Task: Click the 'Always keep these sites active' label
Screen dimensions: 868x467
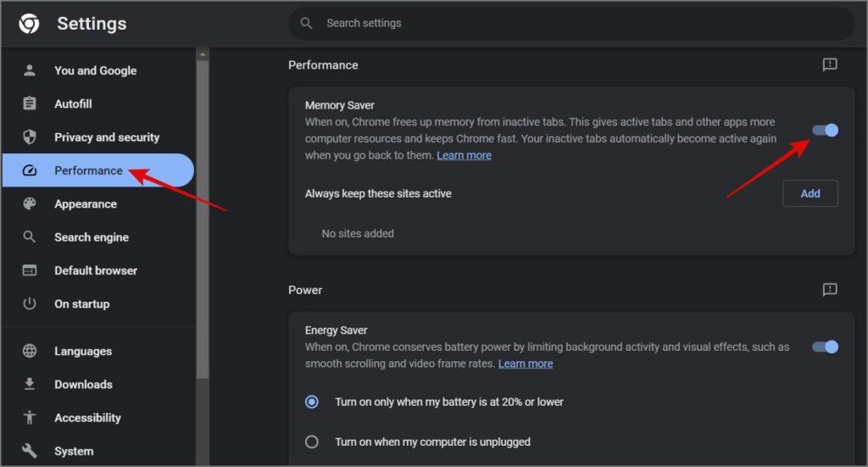Action: [x=378, y=193]
